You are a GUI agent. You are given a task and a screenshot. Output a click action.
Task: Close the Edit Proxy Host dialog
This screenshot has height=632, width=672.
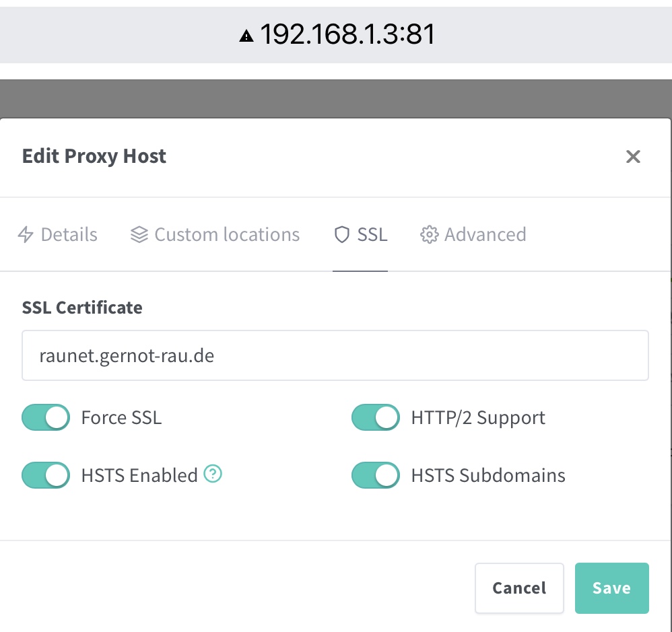pos(633,157)
